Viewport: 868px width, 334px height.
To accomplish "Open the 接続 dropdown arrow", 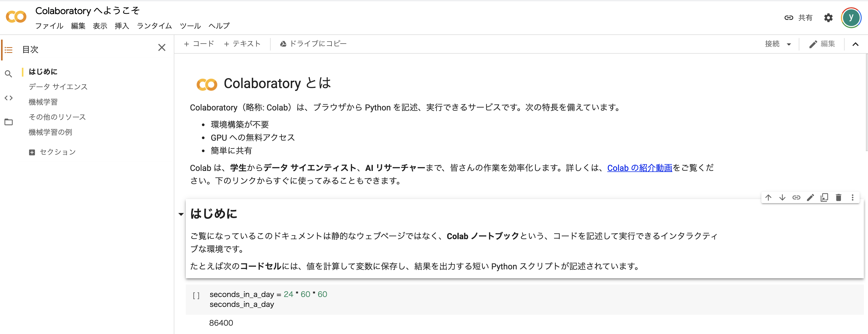I will pos(789,44).
